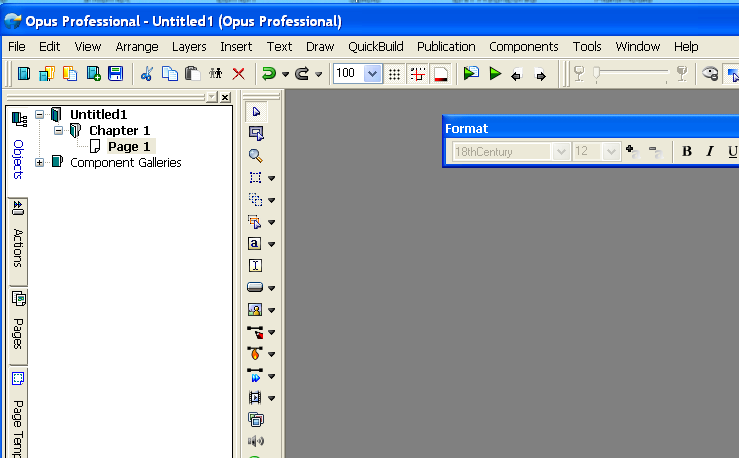Select the Video filmstrip tool
This screenshot has height=458, width=739.
[x=255, y=398]
